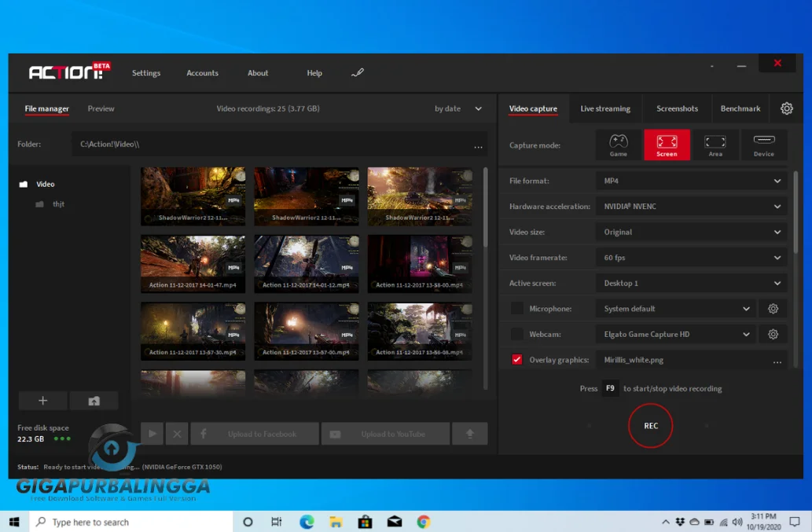Screen dimensions: 812x532
Task: Select the Area capture mode icon
Action: (715, 145)
